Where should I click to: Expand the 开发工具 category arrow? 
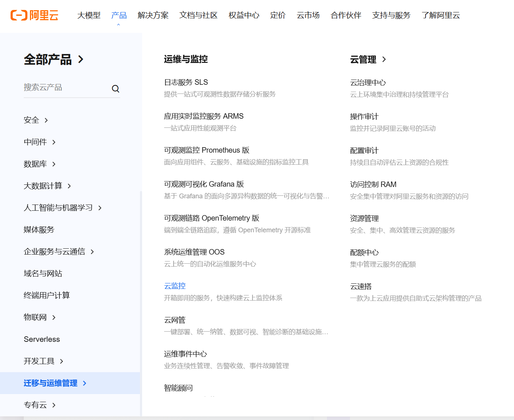click(x=61, y=361)
